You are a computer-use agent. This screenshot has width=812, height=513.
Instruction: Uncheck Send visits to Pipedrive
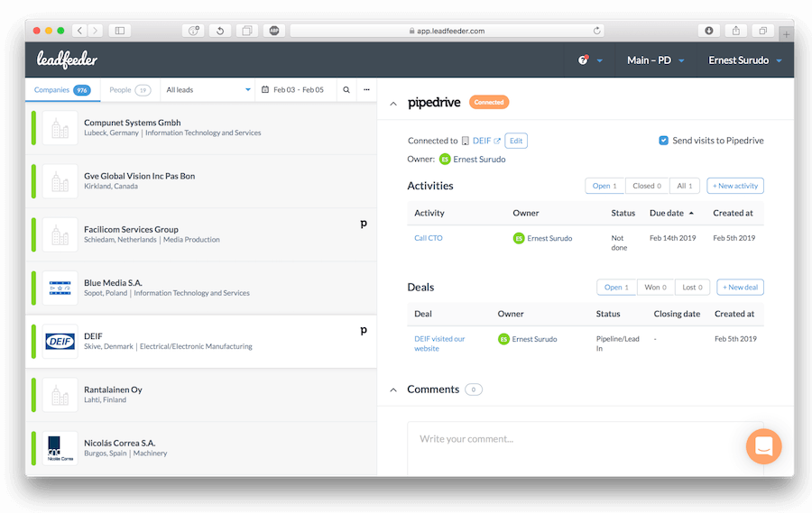pyautogui.click(x=663, y=141)
